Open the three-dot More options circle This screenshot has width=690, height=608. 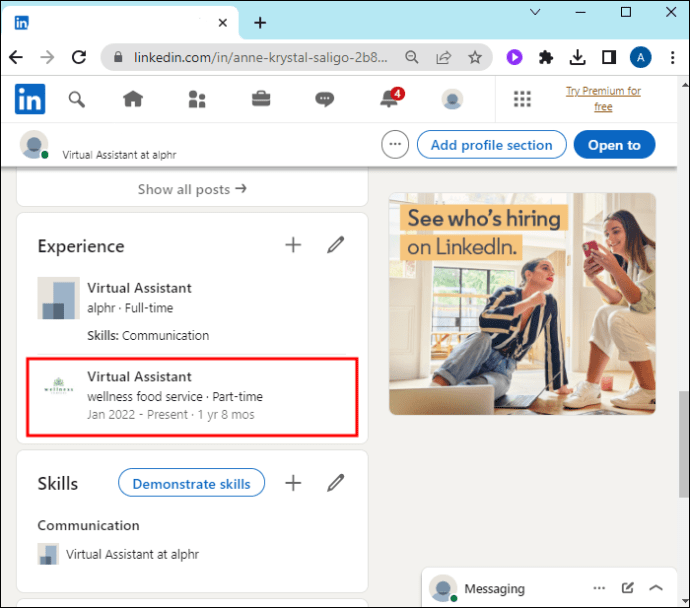395,144
